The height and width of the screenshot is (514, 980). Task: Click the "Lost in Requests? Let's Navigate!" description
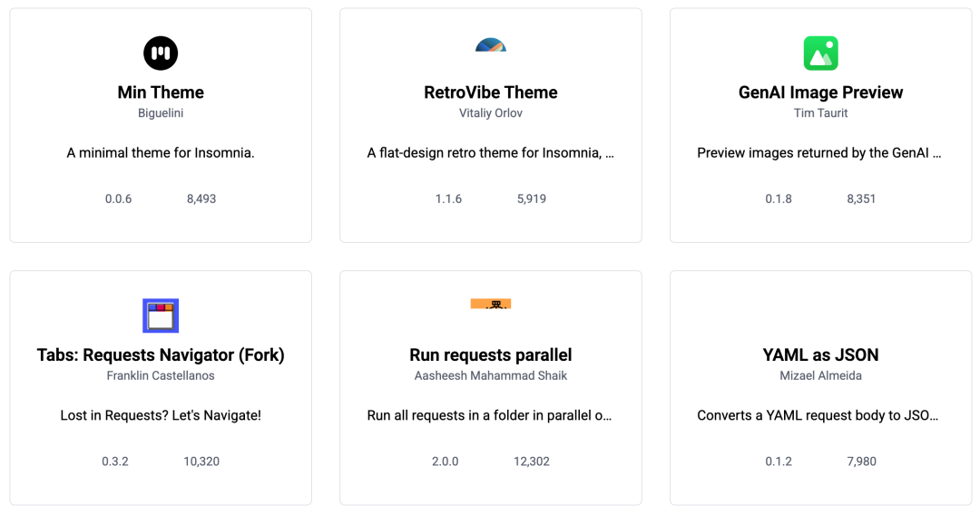tap(161, 415)
